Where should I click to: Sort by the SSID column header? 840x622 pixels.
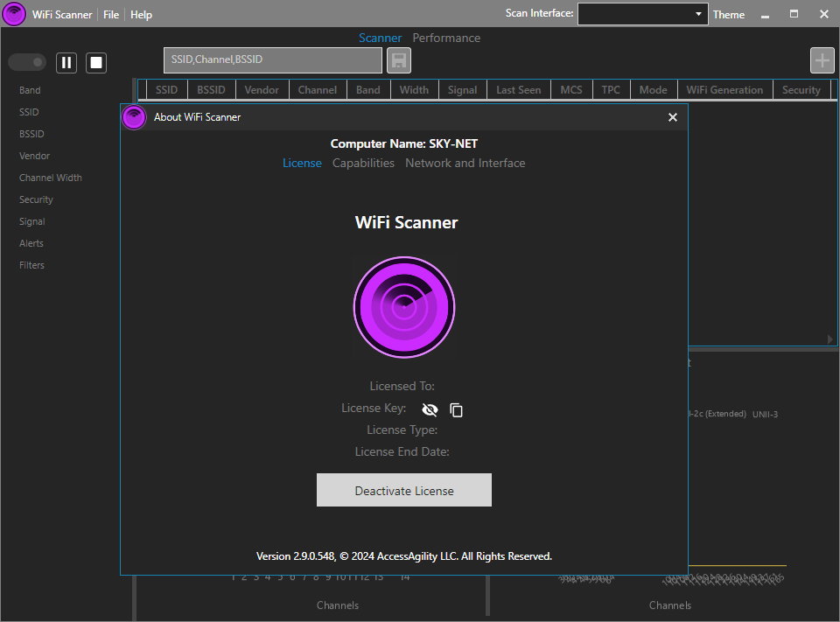pyautogui.click(x=166, y=90)
